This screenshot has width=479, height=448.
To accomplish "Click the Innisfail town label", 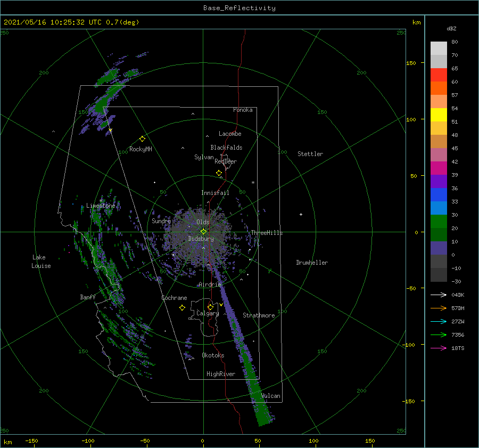I will coord(215,193).
